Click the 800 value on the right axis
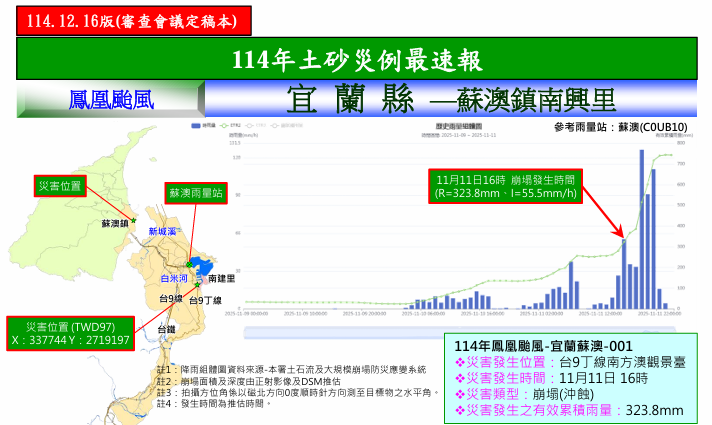 tap(681, 143)
